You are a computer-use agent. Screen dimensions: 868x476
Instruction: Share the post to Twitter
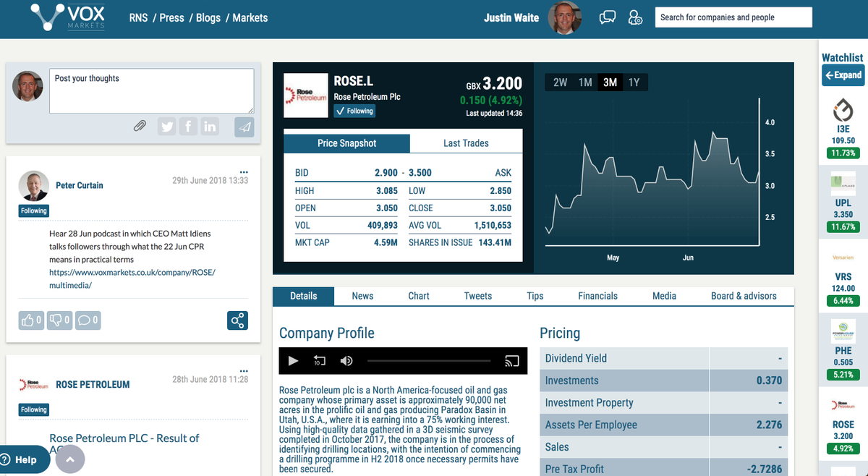click(x=167, y=127)
